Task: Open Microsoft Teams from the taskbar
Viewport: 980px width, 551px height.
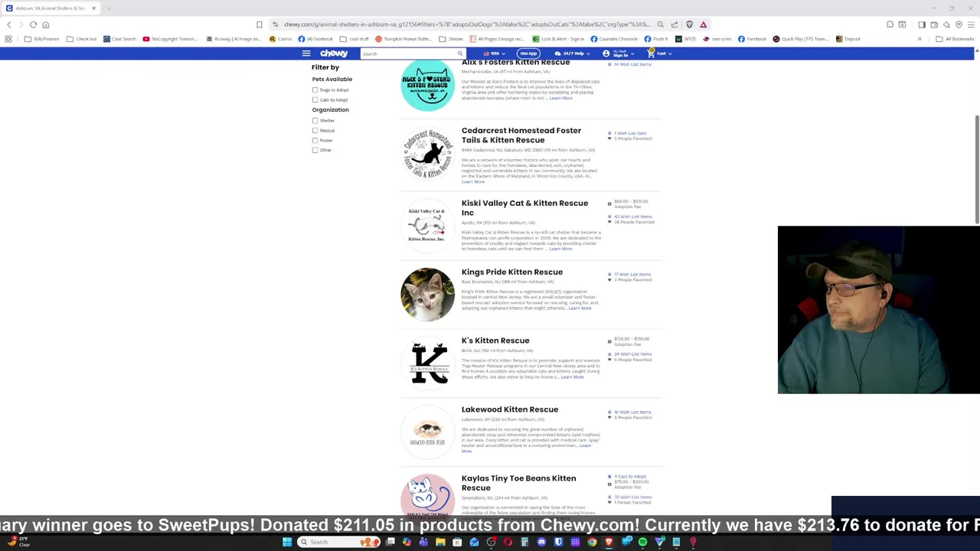Action: pyautogui.click(x=423, y=542)
